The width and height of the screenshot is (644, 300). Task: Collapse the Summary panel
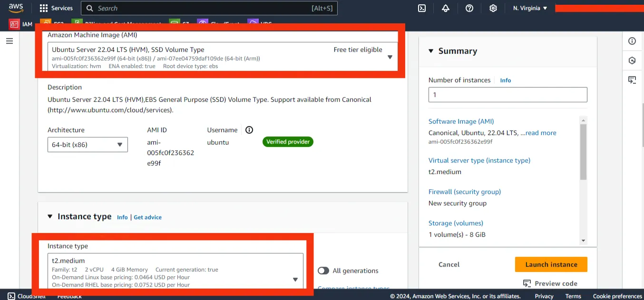pyautogui.click(x=430, y=50)
